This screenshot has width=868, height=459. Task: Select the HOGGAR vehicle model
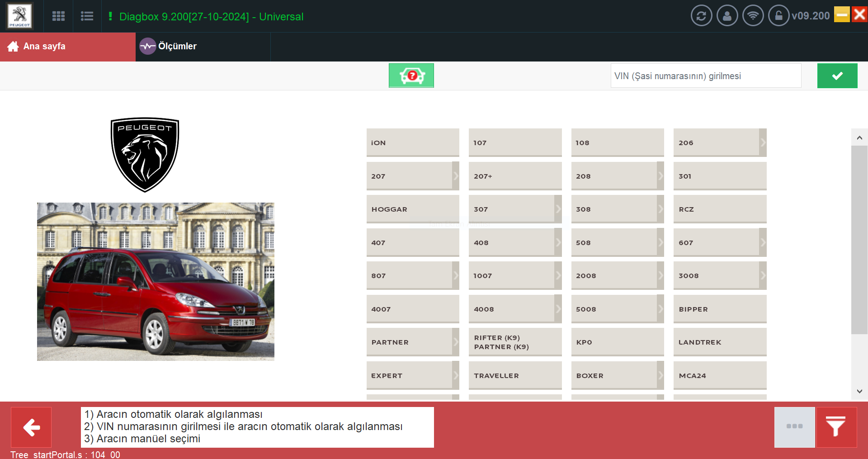coord(413,209)
